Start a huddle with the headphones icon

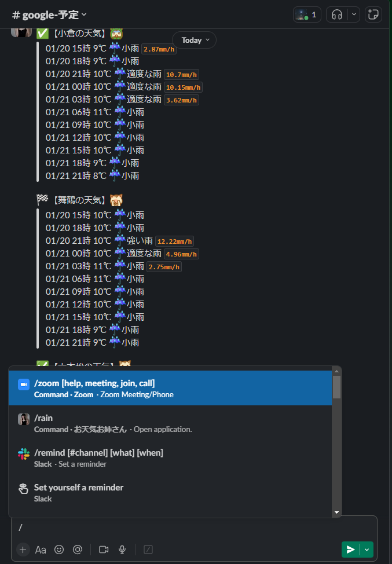pos(336,14)
